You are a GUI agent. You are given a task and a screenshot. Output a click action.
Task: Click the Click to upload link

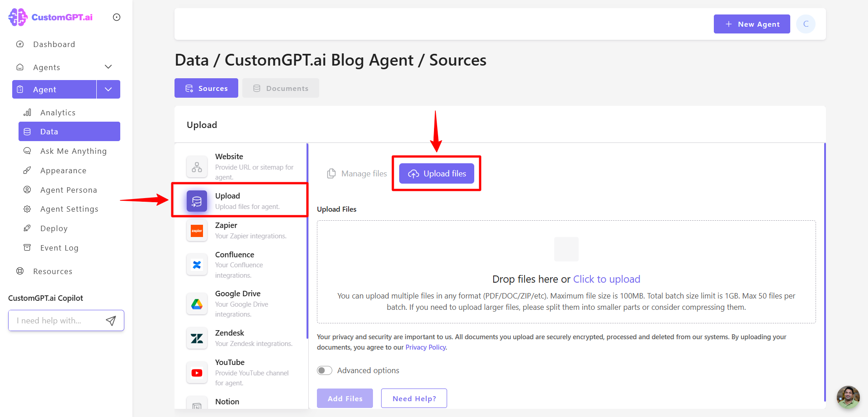(x=607, y=279)
